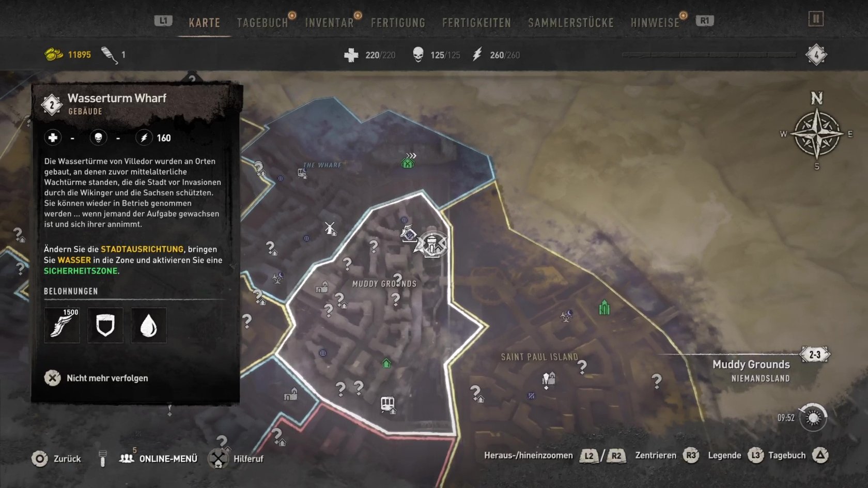Click the 1500 XP wing reward icon
Image resolution: width=868 pixels, height=488 pixels.
click(x=62, y=326)
